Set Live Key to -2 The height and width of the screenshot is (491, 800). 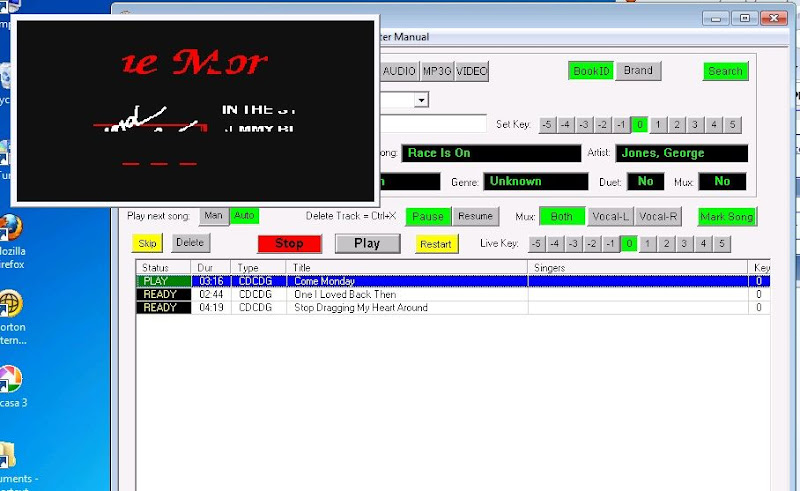[x=592, y=243]
